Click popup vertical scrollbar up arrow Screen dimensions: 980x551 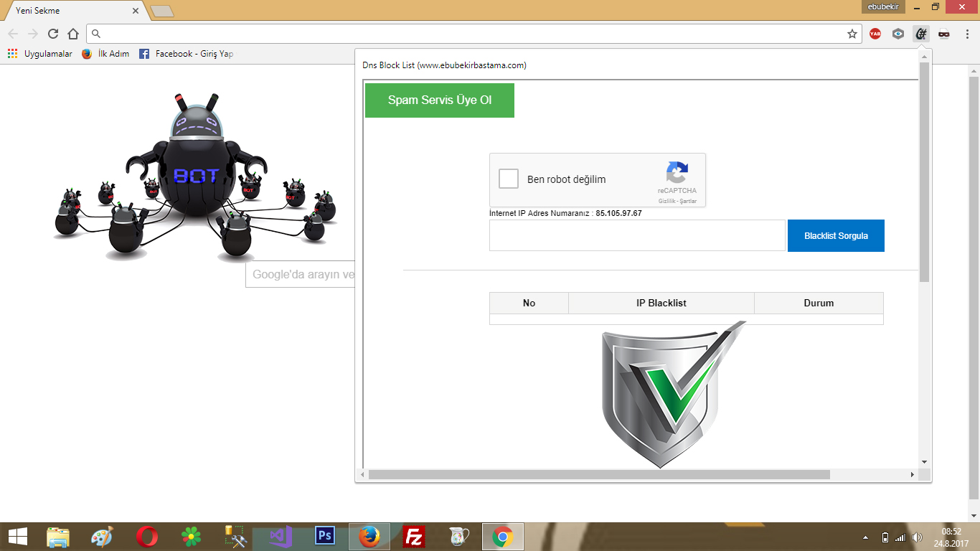924,56
